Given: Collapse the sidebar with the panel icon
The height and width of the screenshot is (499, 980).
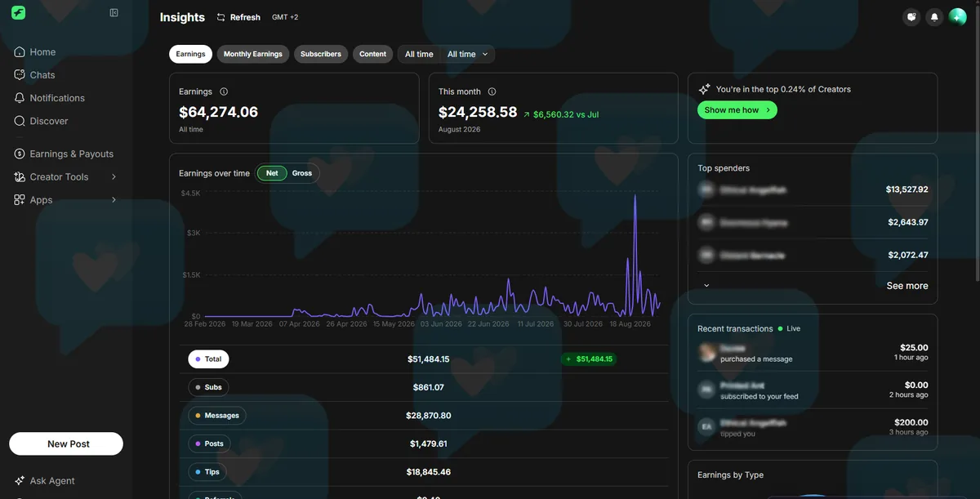Looking at the screenshot, I should coord(114,13).
